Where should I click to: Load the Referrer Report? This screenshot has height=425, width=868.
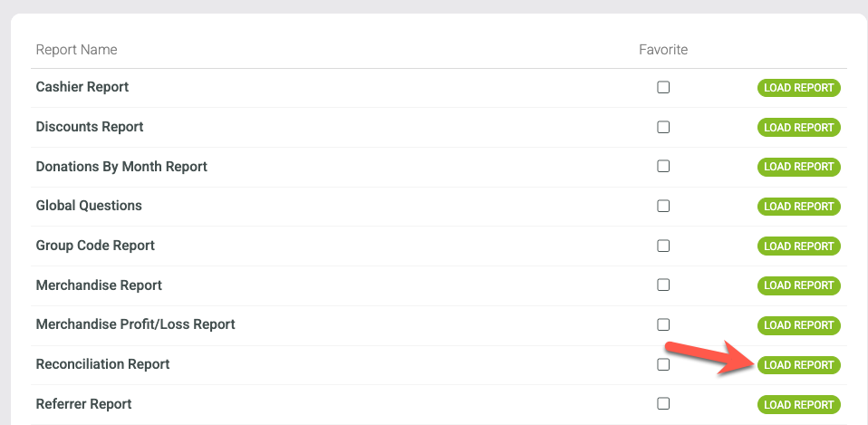(799, 404)
